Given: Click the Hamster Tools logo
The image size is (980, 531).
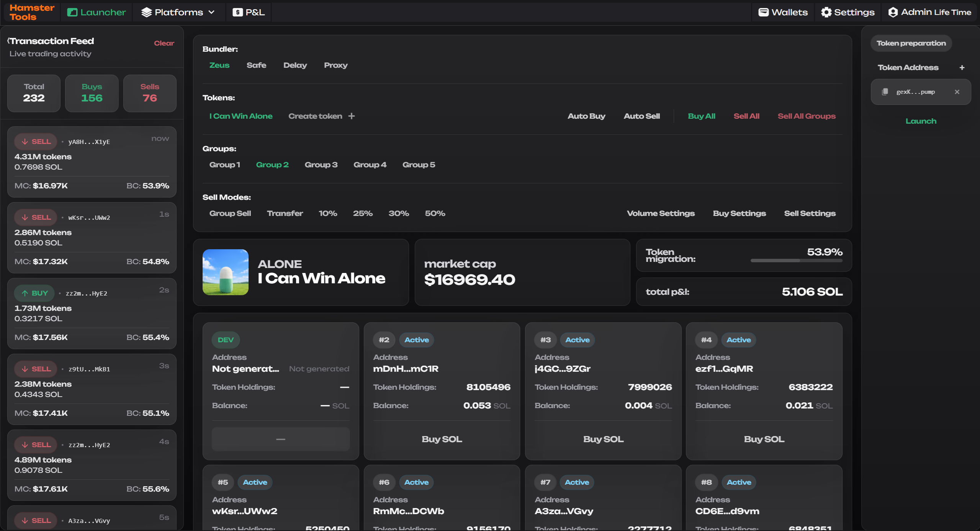Looking at the screenshot, I should tap(32, 11).
